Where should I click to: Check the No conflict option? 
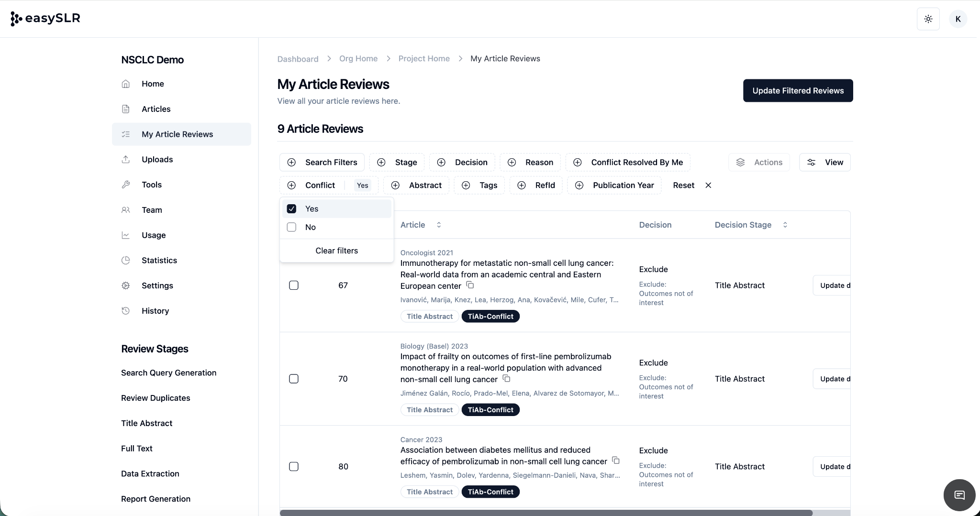point(291,227)
